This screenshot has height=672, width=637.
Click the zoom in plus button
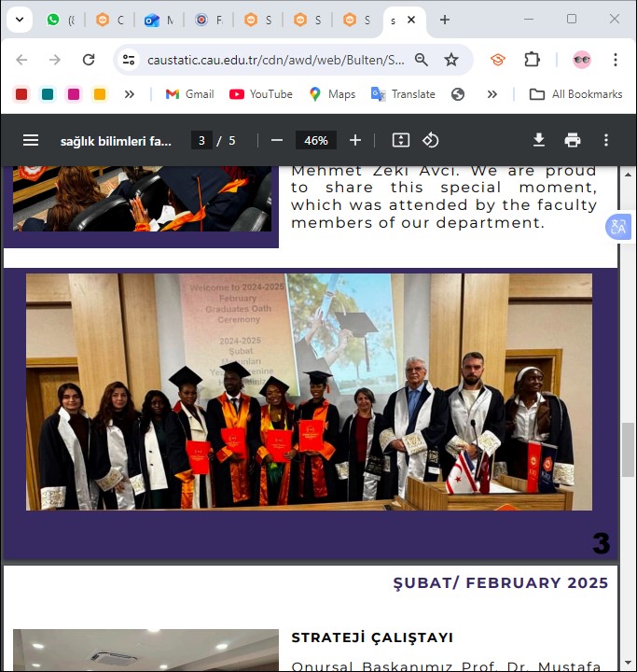click(x=355, y=140)
